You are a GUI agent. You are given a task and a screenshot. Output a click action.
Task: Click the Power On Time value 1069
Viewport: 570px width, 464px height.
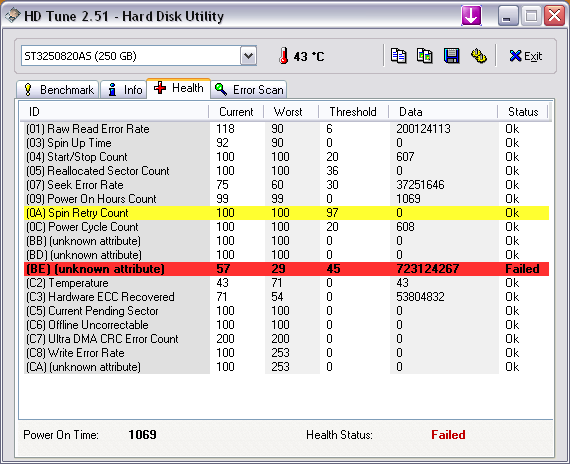pos(142,435)
